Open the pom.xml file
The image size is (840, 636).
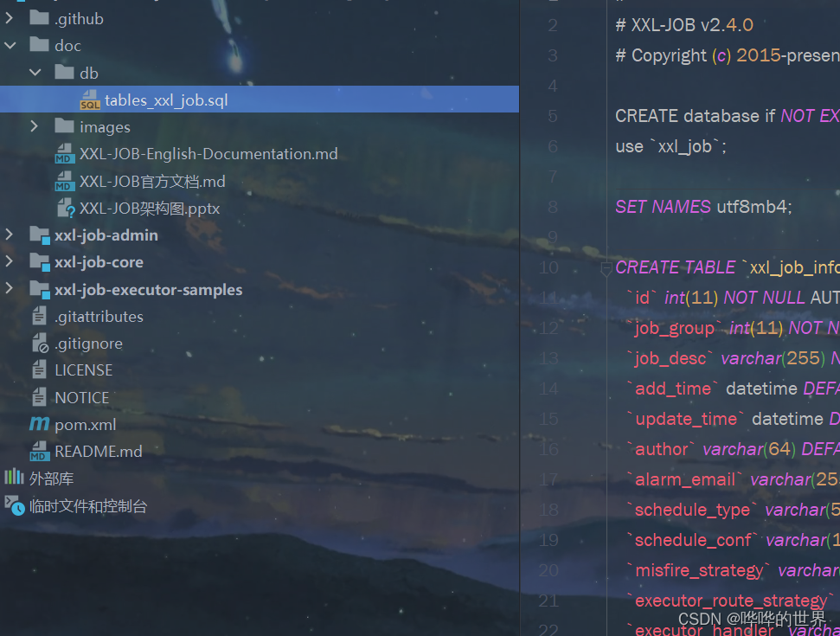pyautogui.click(x=85, y=425)
